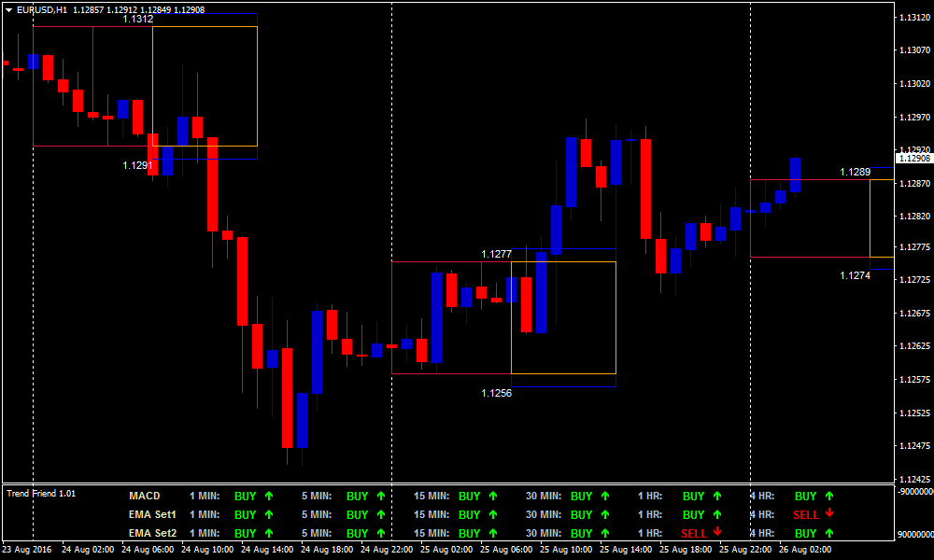Viewport: 934px width, 560px height.
Task: Click the red SELL arrow for EMA Set1 4 HR
Action: pyautogui.click(x=831, y=516)
